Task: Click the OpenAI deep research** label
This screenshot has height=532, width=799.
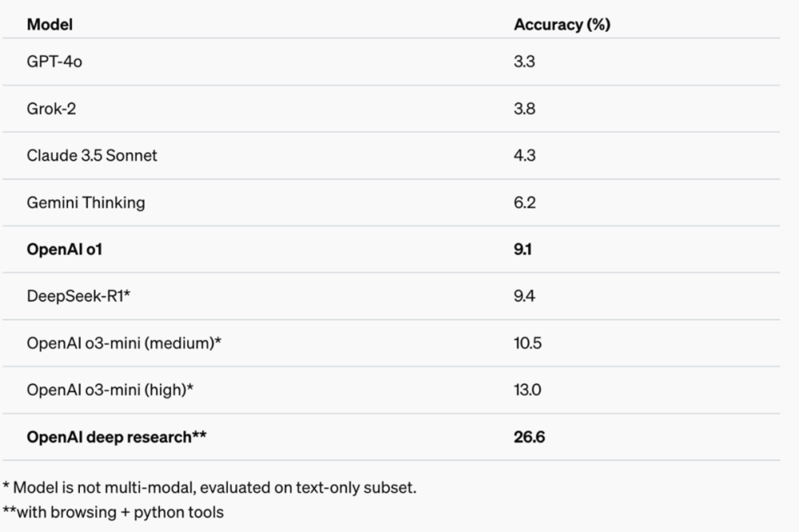Action: [117, 437]
